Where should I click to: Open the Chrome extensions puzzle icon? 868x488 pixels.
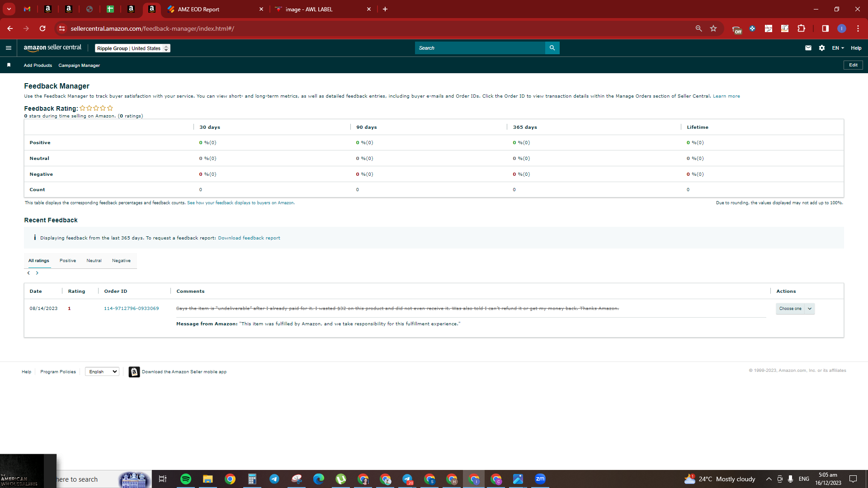pos(801,28)
